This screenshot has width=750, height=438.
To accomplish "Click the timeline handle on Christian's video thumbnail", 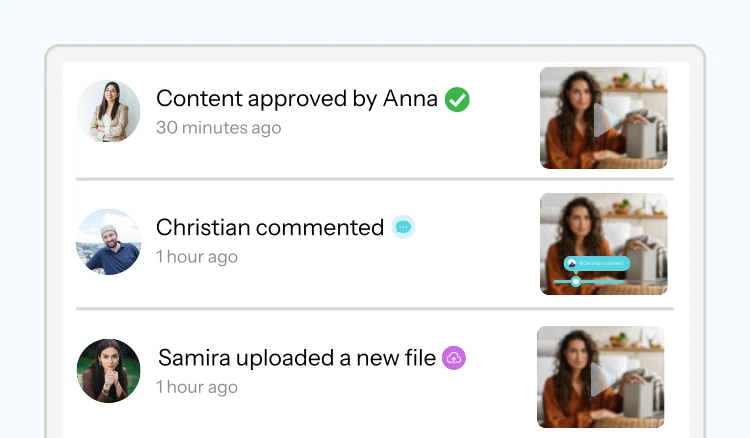I will [576, 281].
